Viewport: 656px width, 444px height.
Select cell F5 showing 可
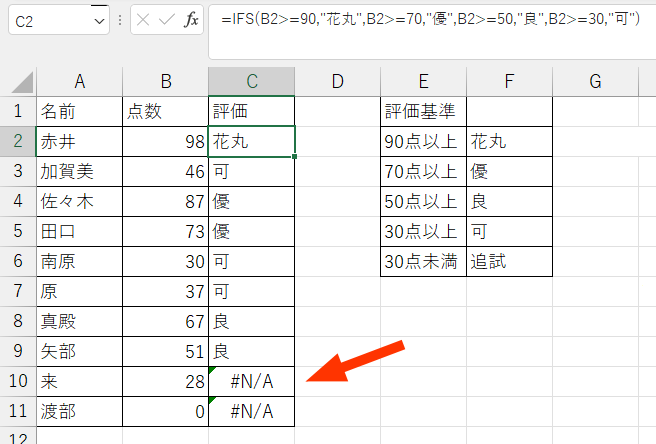tap(509, 231)
